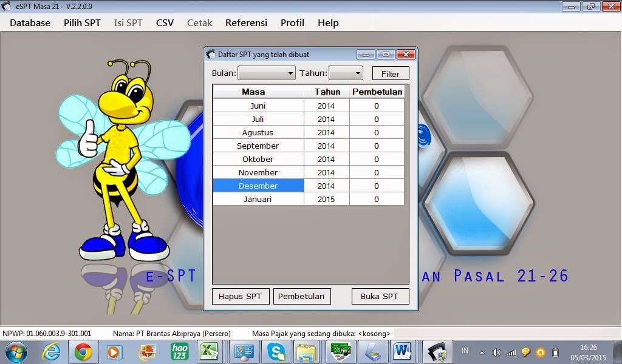The image size is (622, 364).
Task: Open the hao123 application from the taskbar
Action: (178, 351)
